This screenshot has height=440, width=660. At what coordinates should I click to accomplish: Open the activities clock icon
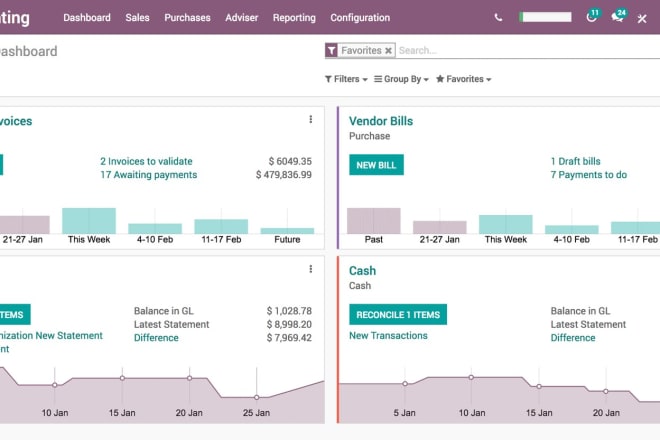coord(591,18)
